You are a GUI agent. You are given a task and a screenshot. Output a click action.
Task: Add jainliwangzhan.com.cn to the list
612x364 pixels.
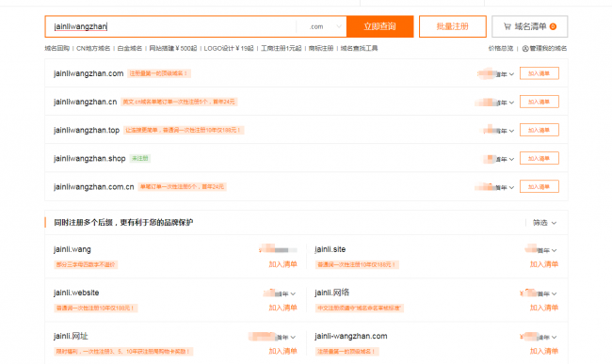tap(539, 186)
